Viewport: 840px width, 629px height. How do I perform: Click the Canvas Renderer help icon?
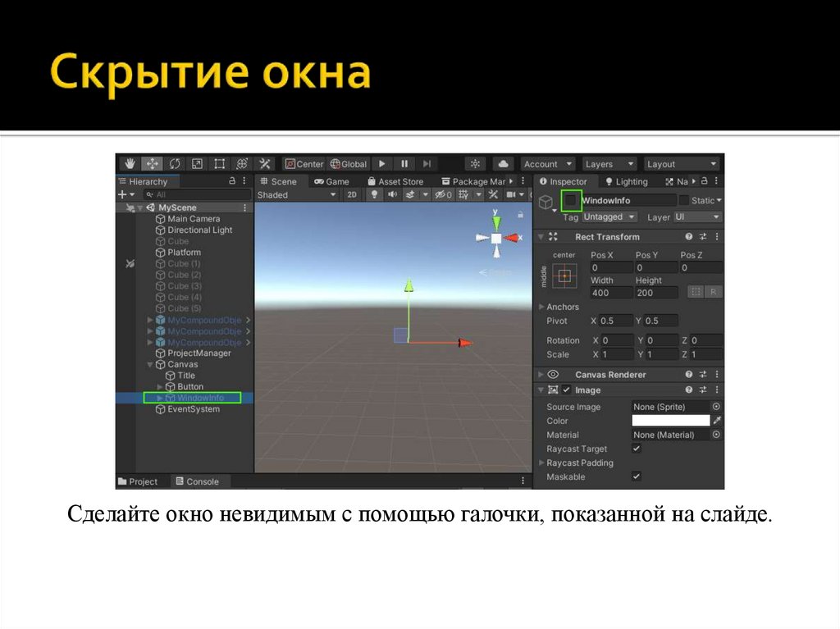pos(689,374)
